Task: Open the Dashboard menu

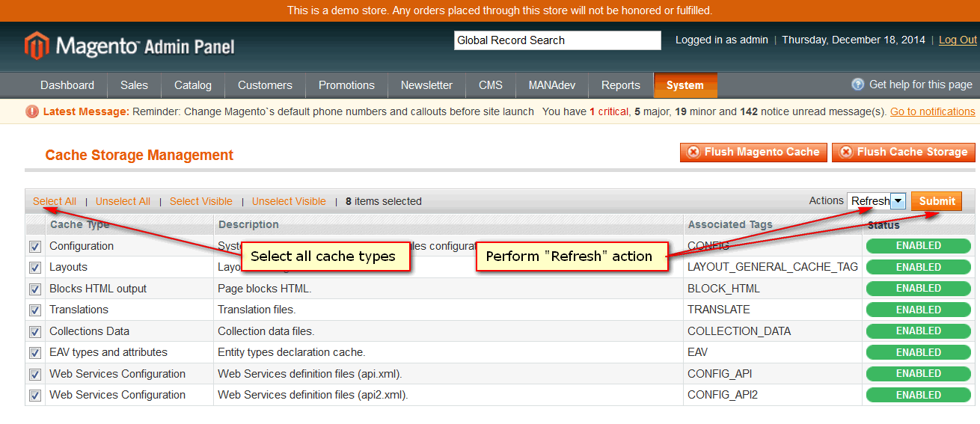Action: coord(67,85)
